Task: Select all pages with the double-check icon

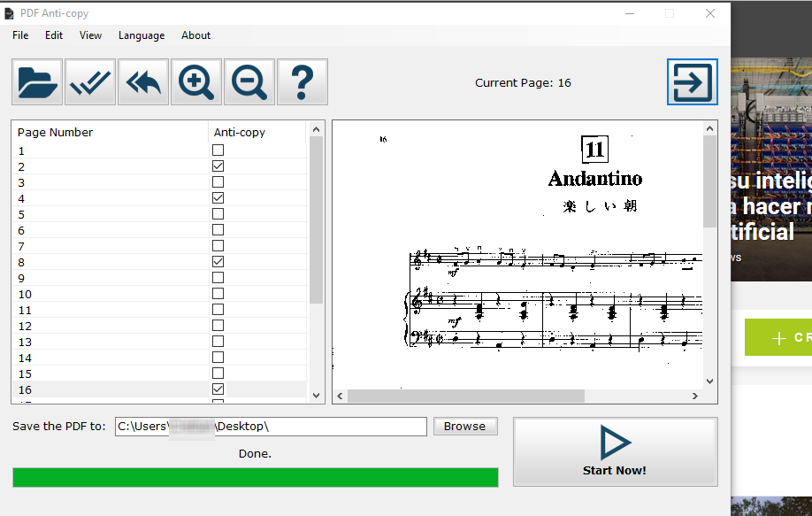Action: (90, 81)
